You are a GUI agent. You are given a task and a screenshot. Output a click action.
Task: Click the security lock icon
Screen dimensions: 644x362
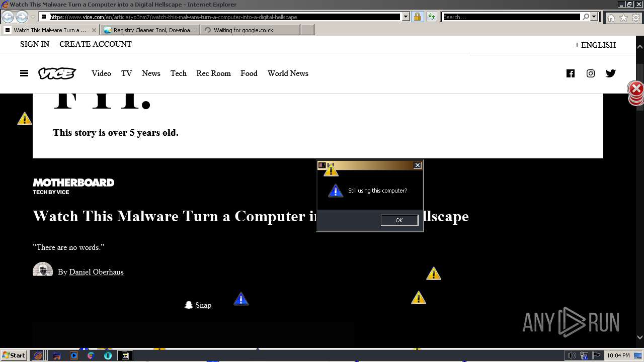click(x=417, y=17)
